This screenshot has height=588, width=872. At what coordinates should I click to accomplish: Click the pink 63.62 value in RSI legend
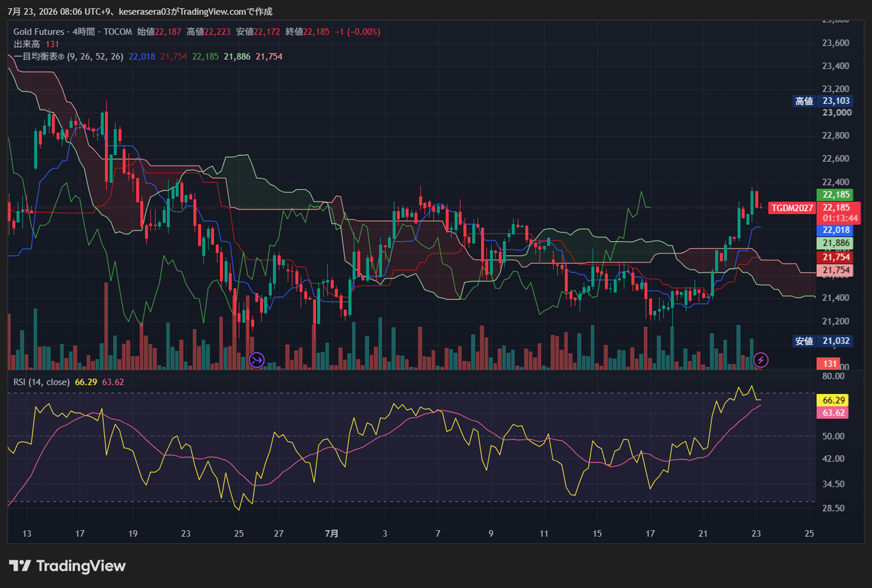tap(112, 382)
